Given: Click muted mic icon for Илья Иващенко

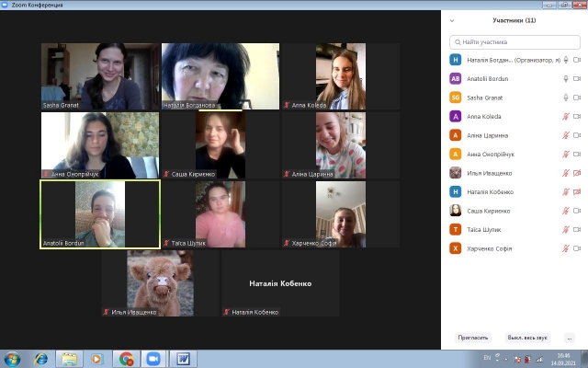Looking at the screenshot, I should 566,173.
